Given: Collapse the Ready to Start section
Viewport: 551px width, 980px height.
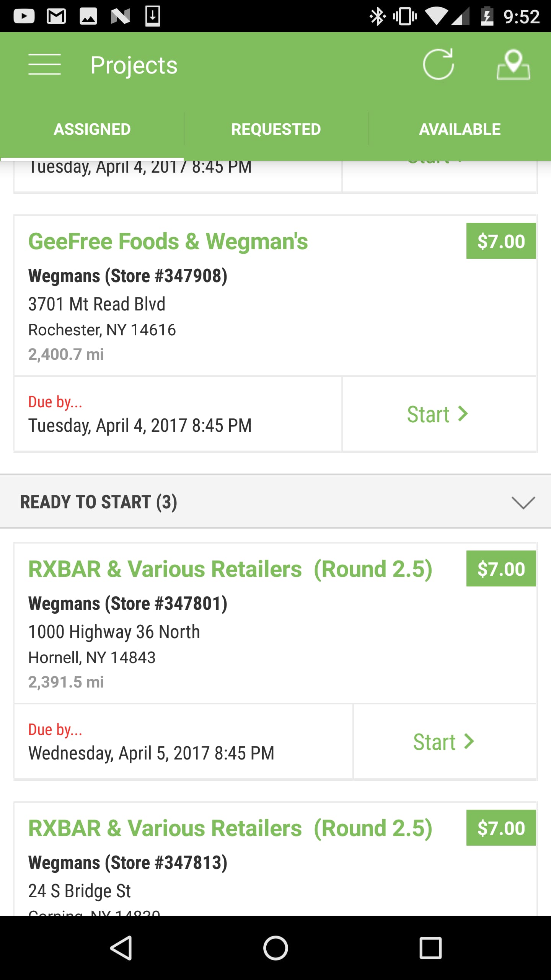Looking at the screenshot, I should [x=523, y=502].
